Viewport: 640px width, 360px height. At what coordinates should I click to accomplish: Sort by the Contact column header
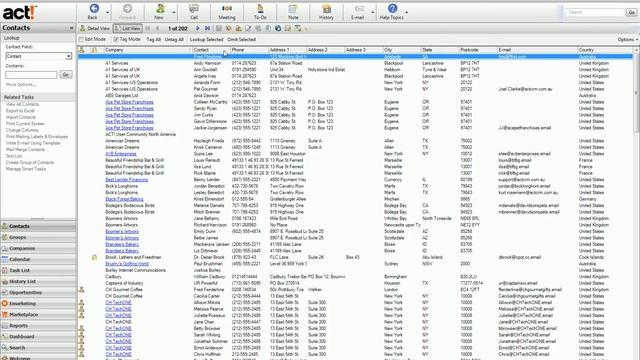pyautogui.click(x=211, y=50)
